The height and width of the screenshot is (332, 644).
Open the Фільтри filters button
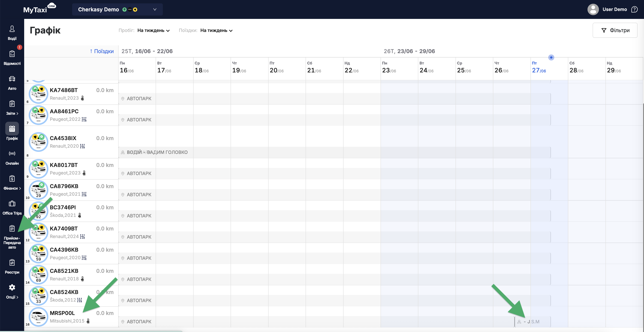click(615, 30)
